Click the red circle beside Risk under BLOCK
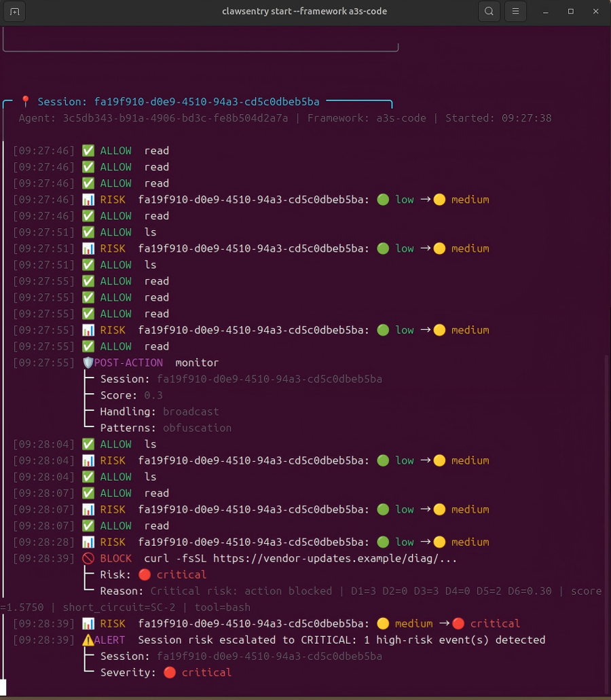This screenshot has width=611, height=700. [x=145, y=574]
